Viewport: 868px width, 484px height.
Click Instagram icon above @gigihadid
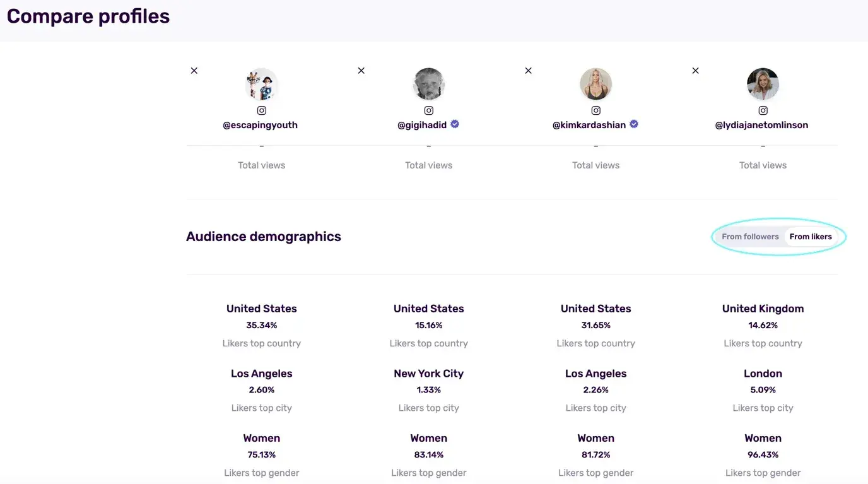[429, 110]
